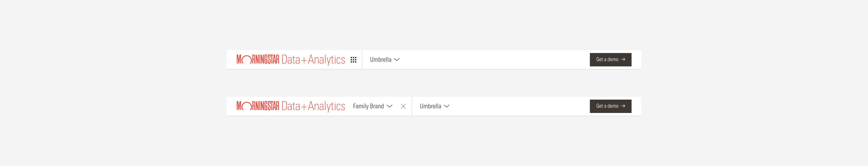Click the Umbrella chevron next to the grid icon
This screenshot has height=166, width=868.
pyautogui.click(x=397, y=60)
